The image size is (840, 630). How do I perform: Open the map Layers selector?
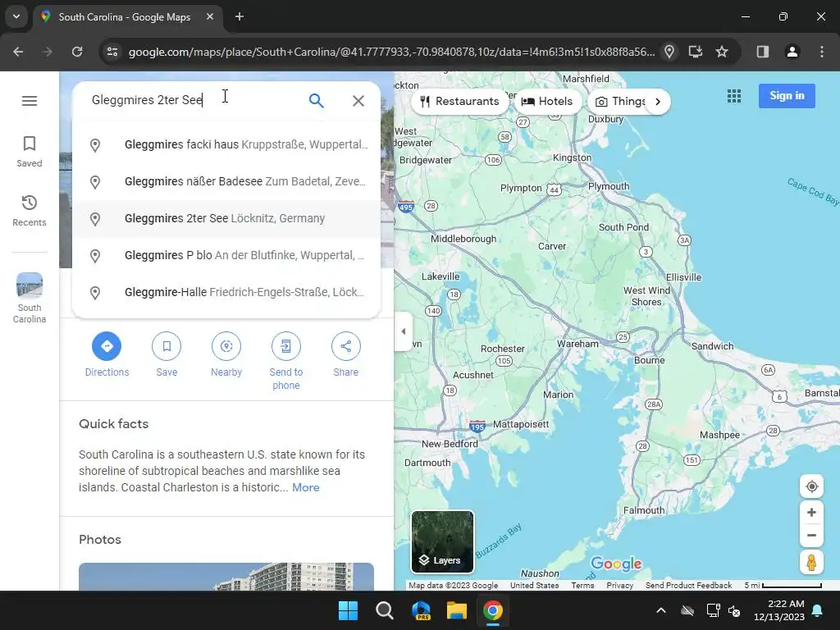point(442,541)
